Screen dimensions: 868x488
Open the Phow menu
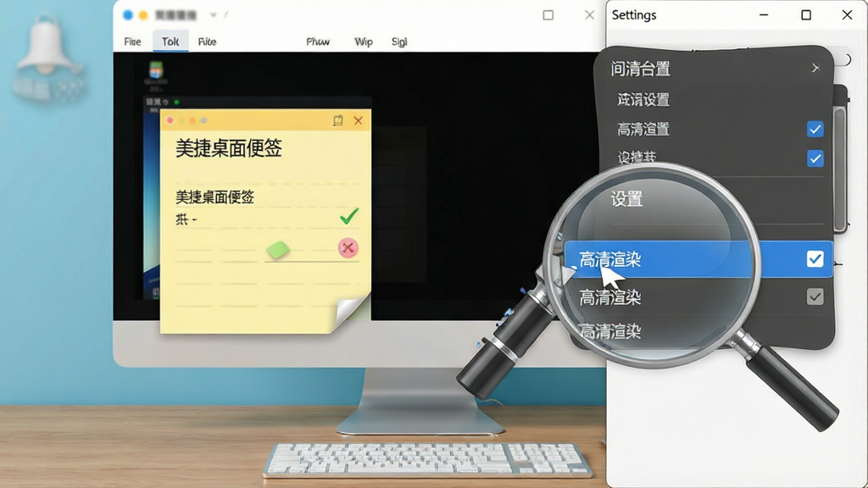click(x=318, y=42)
